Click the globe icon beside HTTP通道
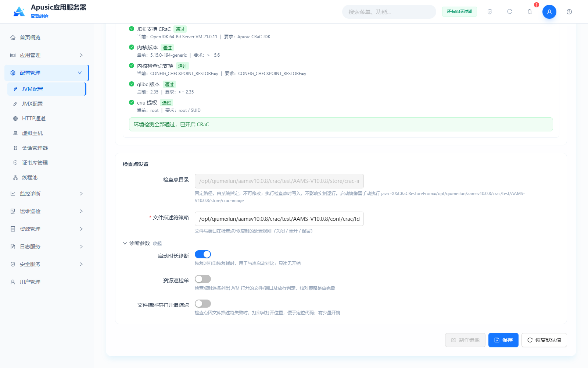This screenshot has height=368, width=588. pyautogui.click(x=15, y=118)
